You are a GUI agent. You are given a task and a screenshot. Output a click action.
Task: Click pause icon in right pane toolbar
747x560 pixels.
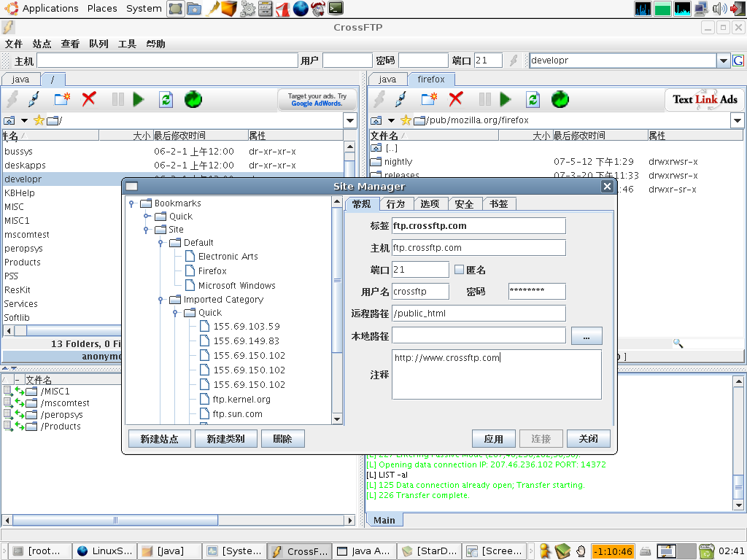(484, 99)
